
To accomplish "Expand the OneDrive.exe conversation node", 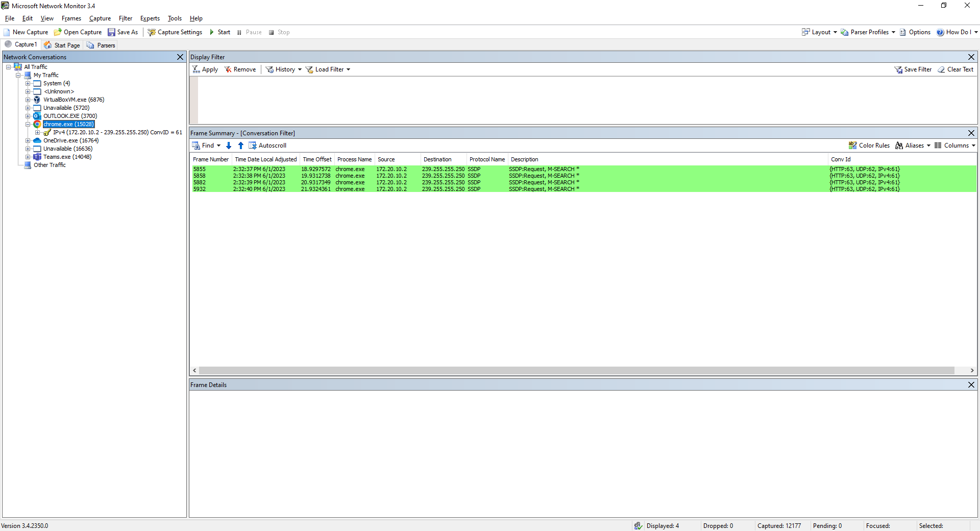I will tap(29, 140).
